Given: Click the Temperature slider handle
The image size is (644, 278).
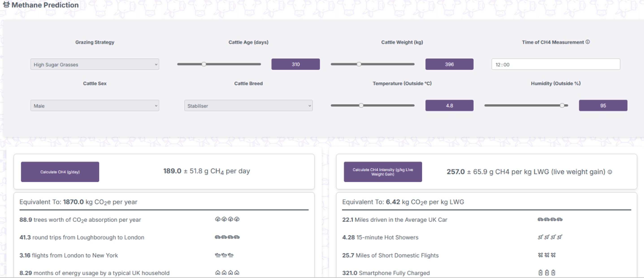Looking at the screenshot, I should [x=361, y=106].
